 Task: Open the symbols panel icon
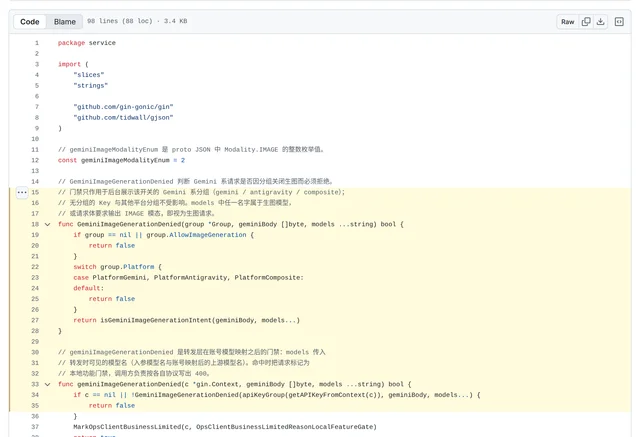619,22
